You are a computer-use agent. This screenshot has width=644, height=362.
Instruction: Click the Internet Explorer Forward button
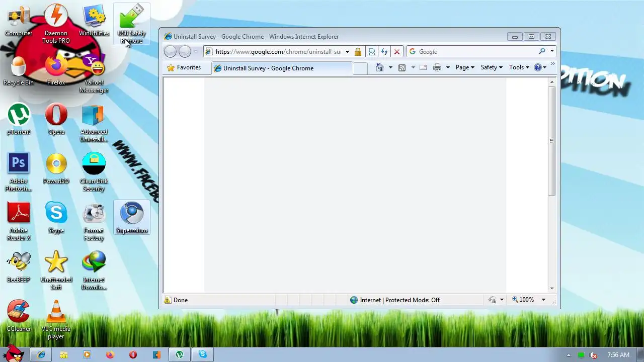coord(185,51)
